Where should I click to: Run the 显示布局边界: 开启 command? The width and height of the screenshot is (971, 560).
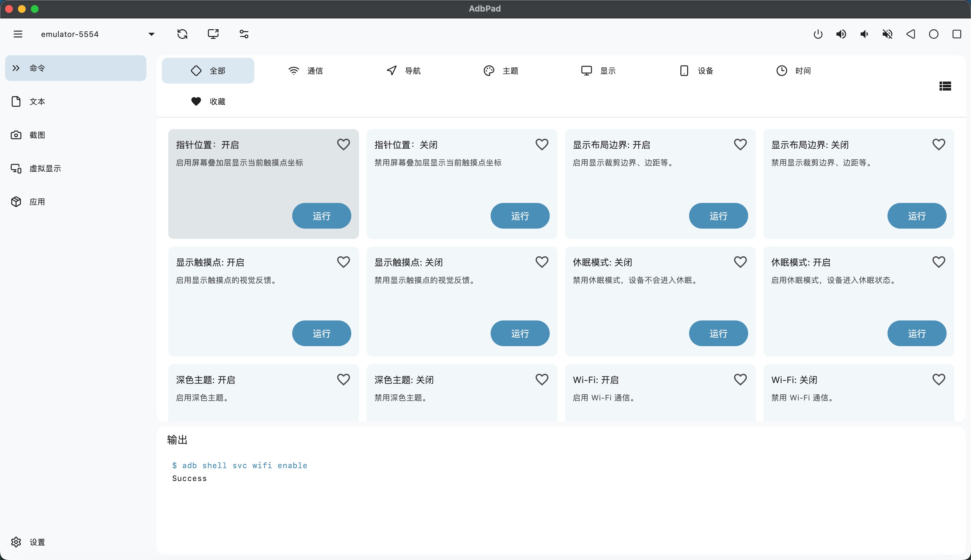click(x=718, y=216)
